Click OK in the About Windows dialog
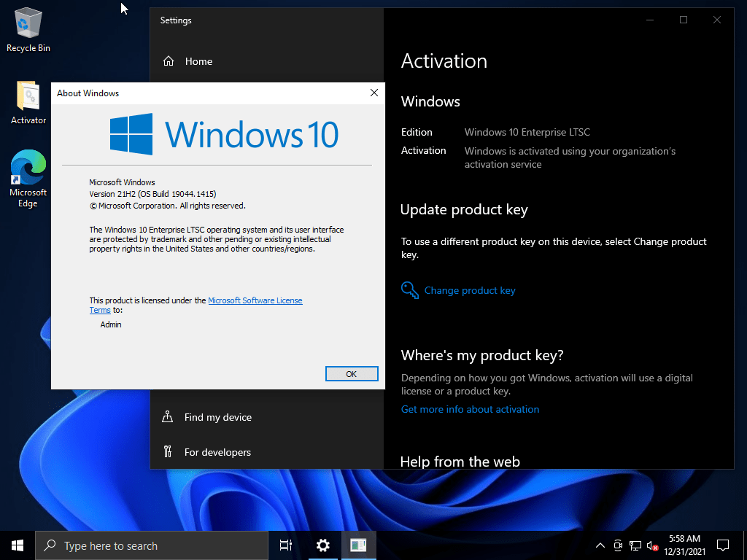 pos(352,374)
